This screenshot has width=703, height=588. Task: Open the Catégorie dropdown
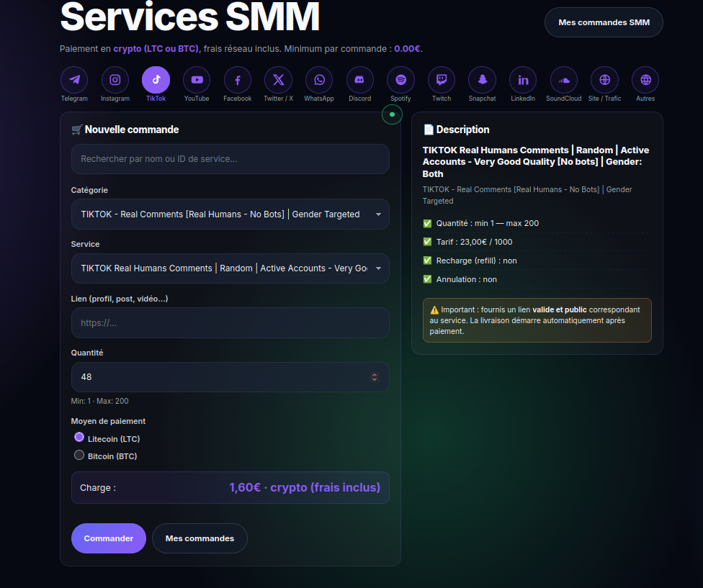coord(230,214)
